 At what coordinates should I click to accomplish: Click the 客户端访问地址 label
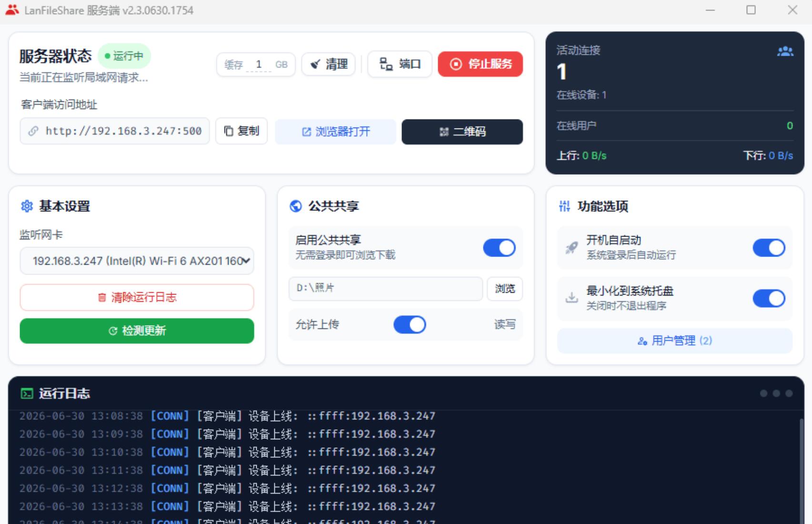coord(59,105)
